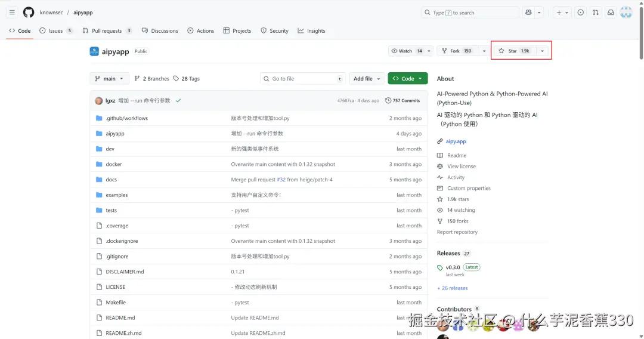Viewport: 644px width, 339px height.
Task: Open the knownsec owner link
Action: (51, 13)
